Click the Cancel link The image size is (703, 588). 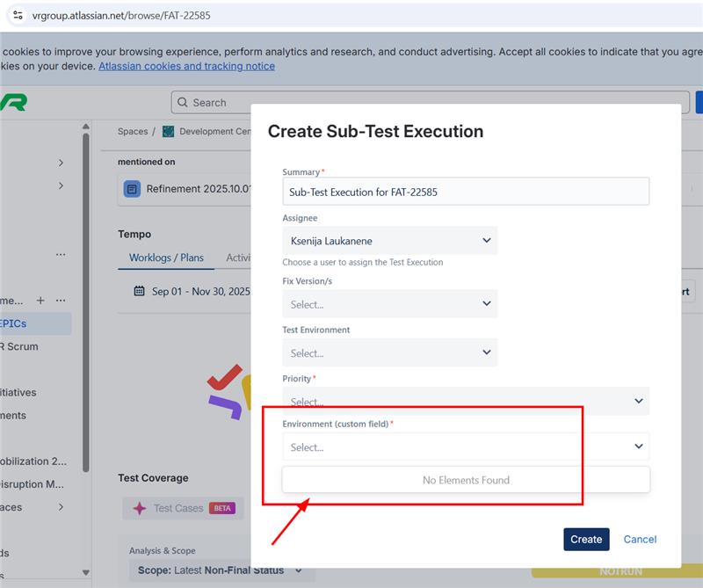point(640,540)
